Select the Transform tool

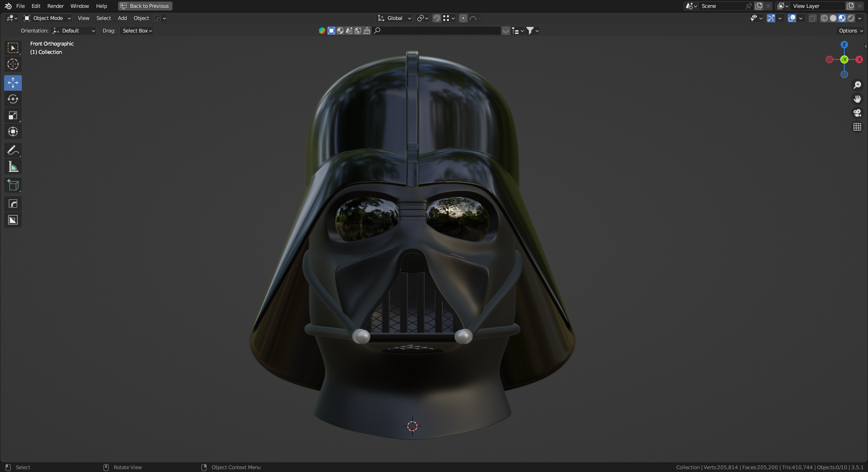tap(13, 131)
